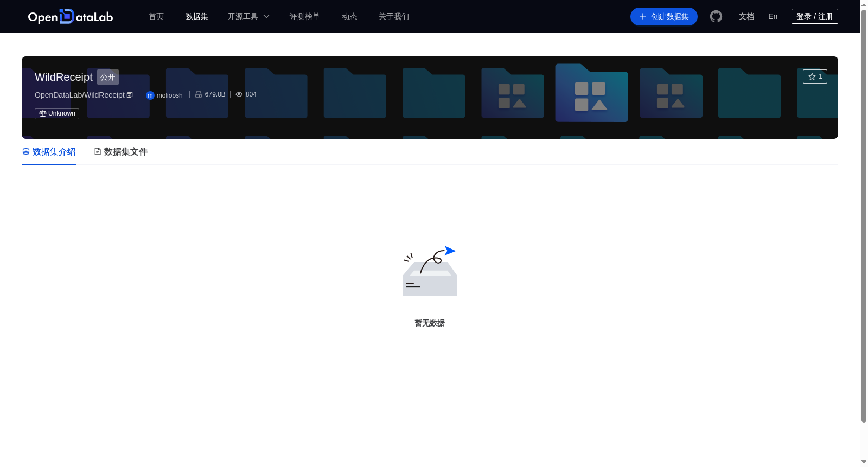Switch language to En

coord(773,16)
